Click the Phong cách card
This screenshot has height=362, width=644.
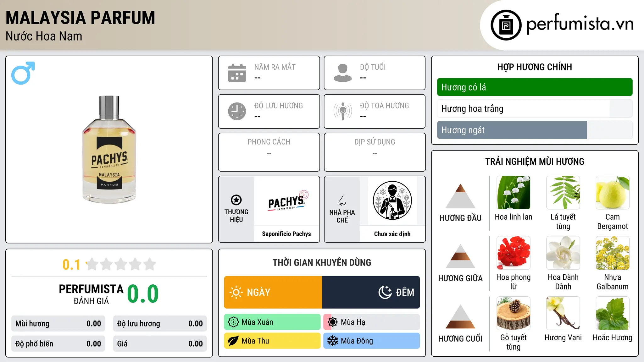click(269, 152)
